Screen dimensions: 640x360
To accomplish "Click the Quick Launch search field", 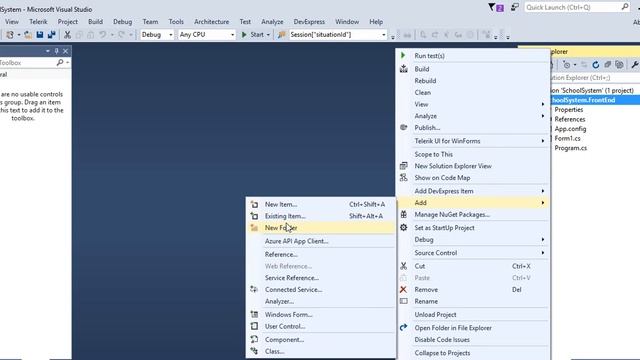I will pos(577,7).
